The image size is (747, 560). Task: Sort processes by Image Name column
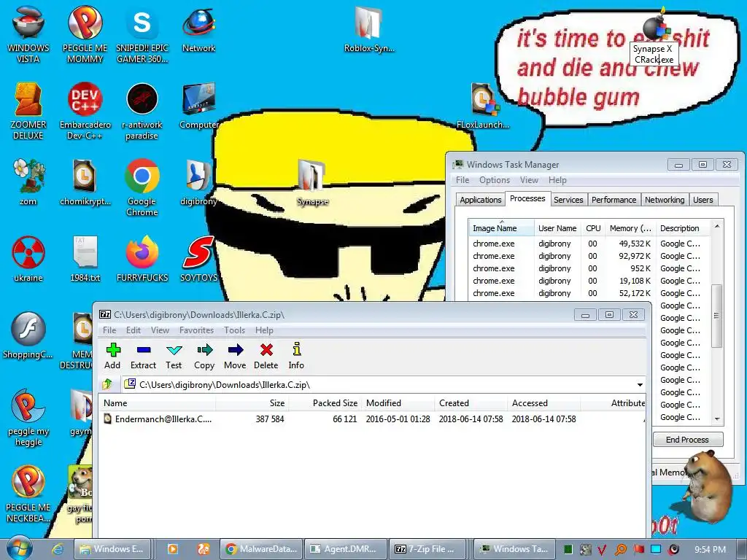click(501, 228)
